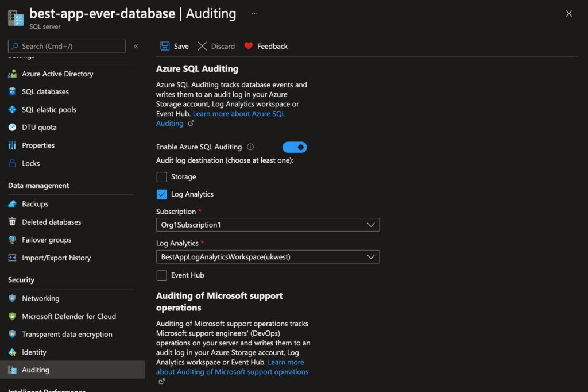Click the Data management section heading
Image resolution: width=588 pixels, height=392 pixels.
click(38, 185)
